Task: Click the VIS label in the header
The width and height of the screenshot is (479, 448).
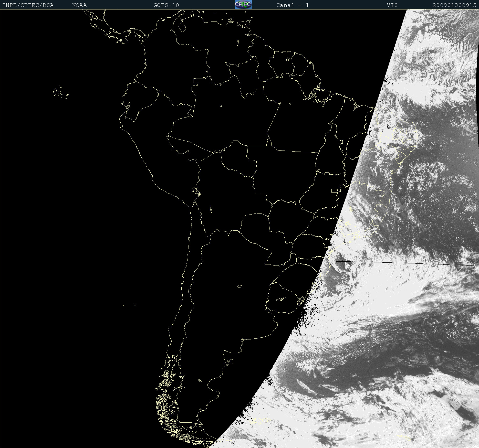Action: click(392, 5)
